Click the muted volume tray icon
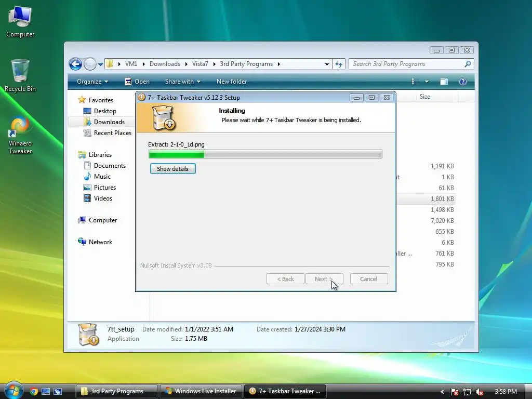Viewport: 532px width, 399px height. click(480, 392)
